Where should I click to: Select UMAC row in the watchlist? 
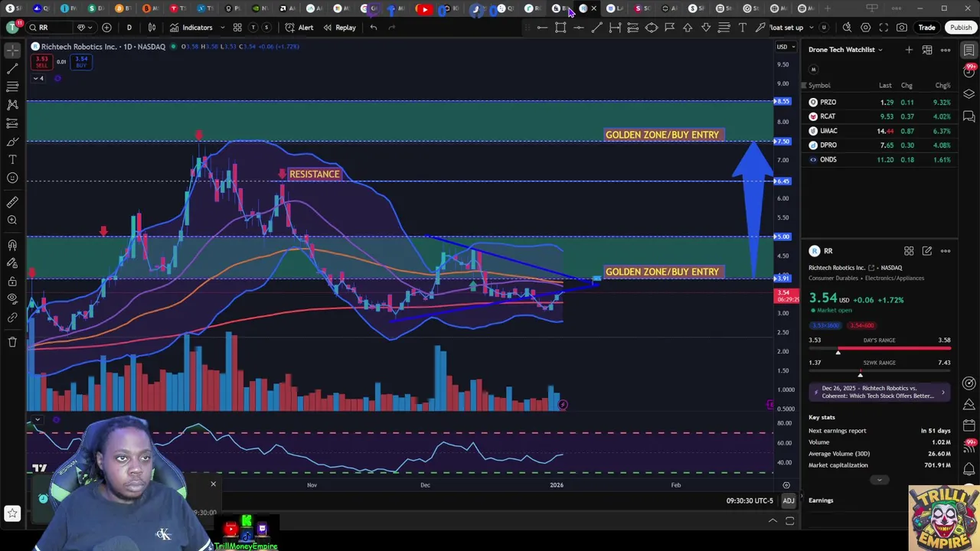(880, 131)
